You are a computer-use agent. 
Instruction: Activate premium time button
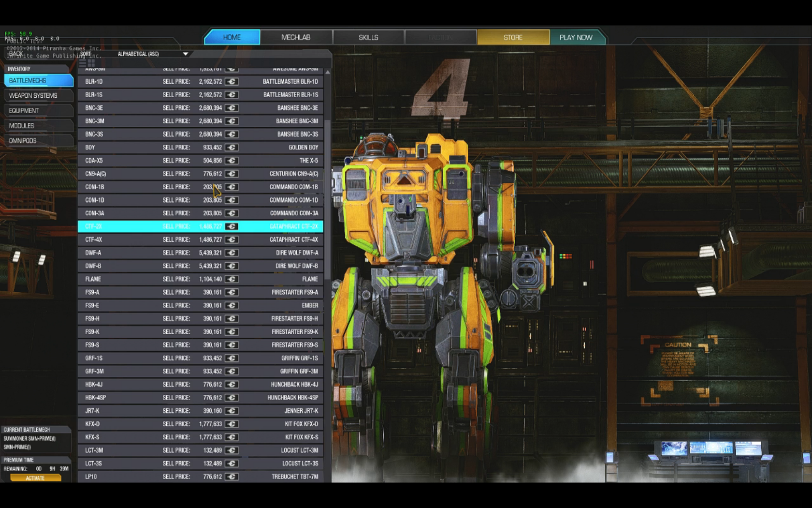pyautogui.click(x=35, y=478)
